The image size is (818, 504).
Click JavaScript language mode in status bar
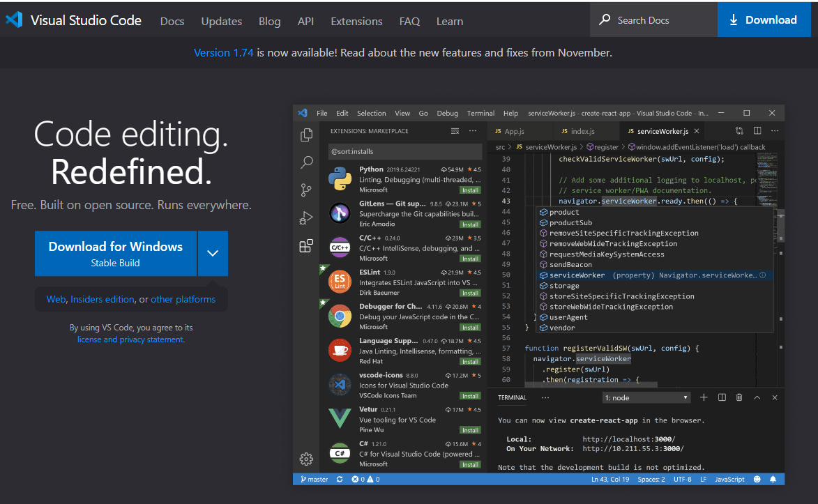(x=729, y=479)
